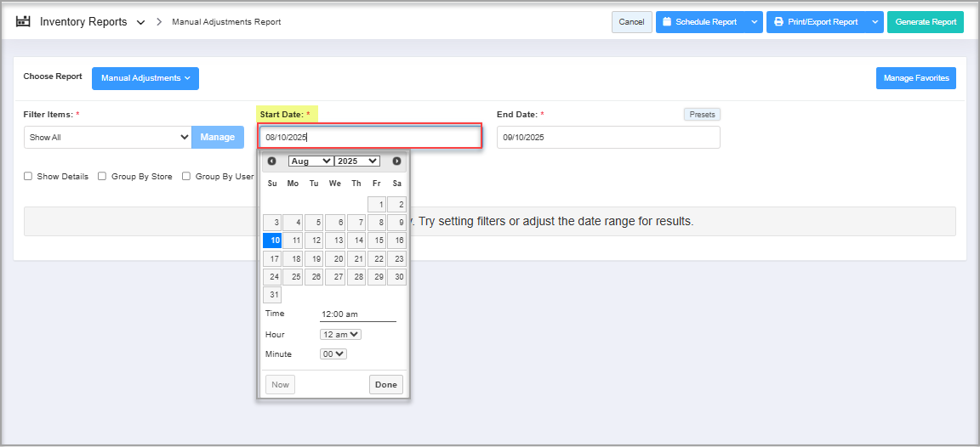Expand Inventory Reports chevron menu
The height and width of the screenshot is (447, 980).
[x=140, y=22]
